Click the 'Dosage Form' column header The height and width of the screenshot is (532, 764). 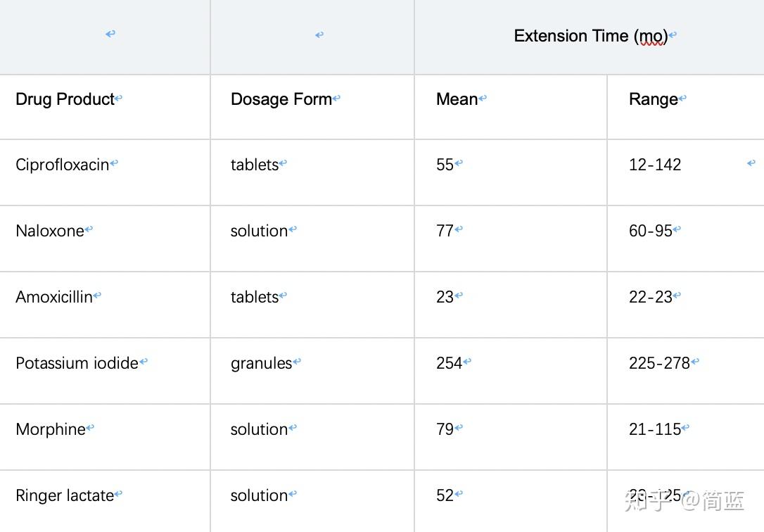point(281,99)
